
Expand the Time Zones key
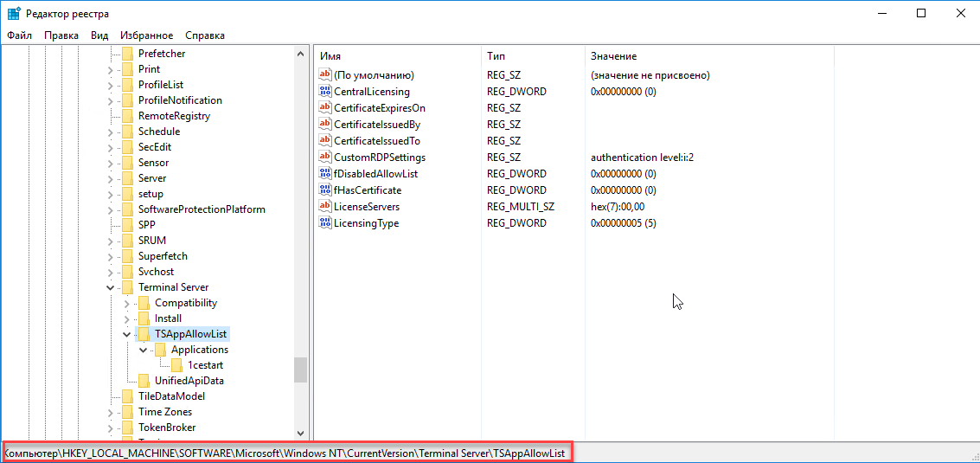pyautogui.click(x=111, y=412)
